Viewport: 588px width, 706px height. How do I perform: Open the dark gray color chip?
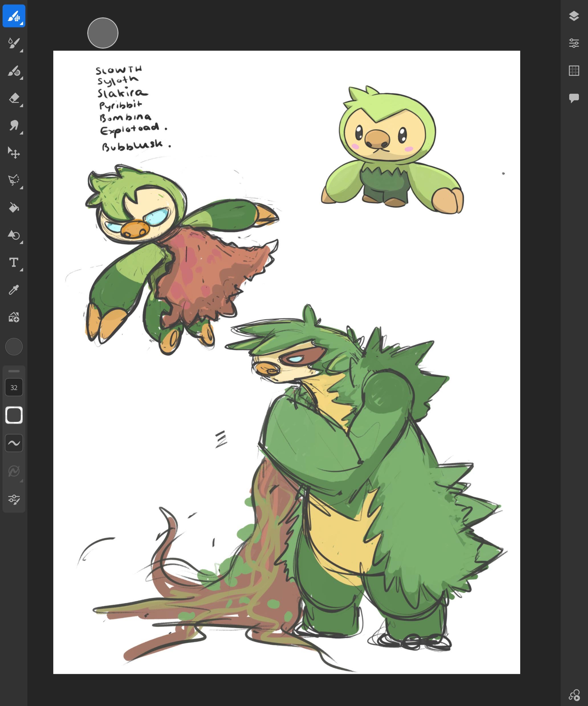[x=14, y=347]
